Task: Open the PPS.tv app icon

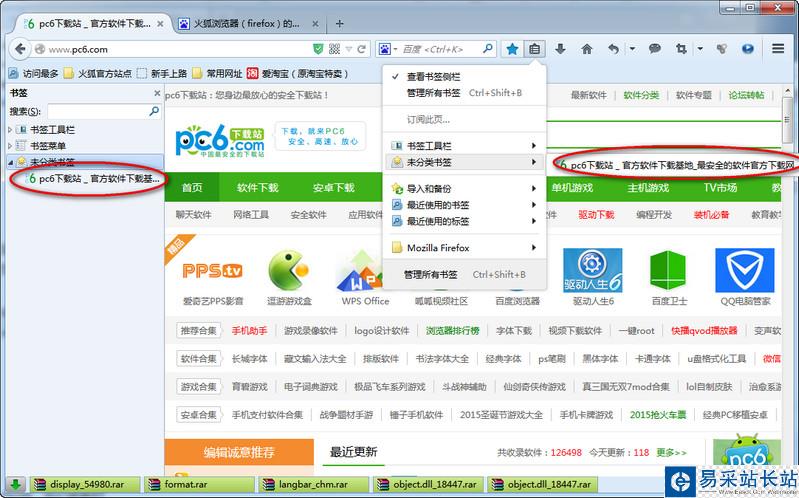Action: click(x=212, y=270)
